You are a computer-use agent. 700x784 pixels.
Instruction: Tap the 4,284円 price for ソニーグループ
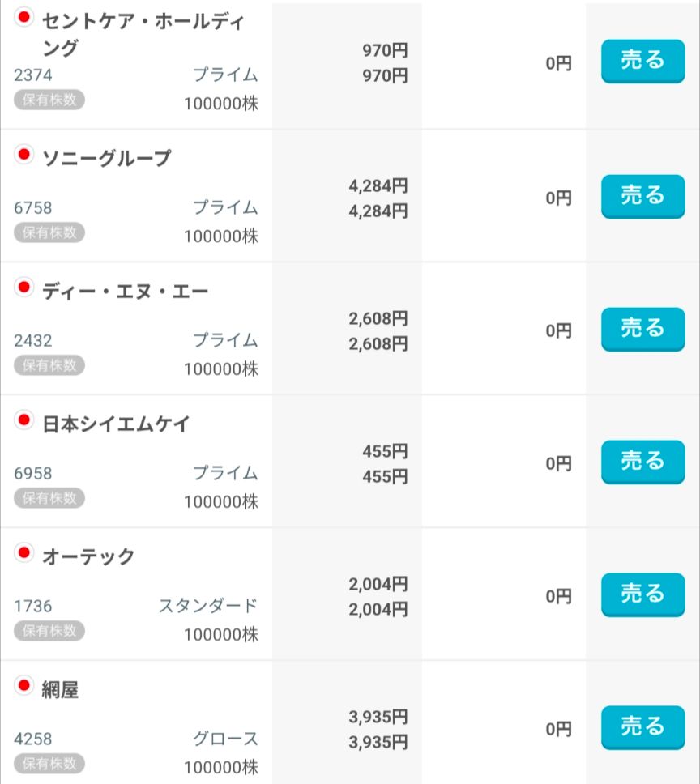coord(378,186)
